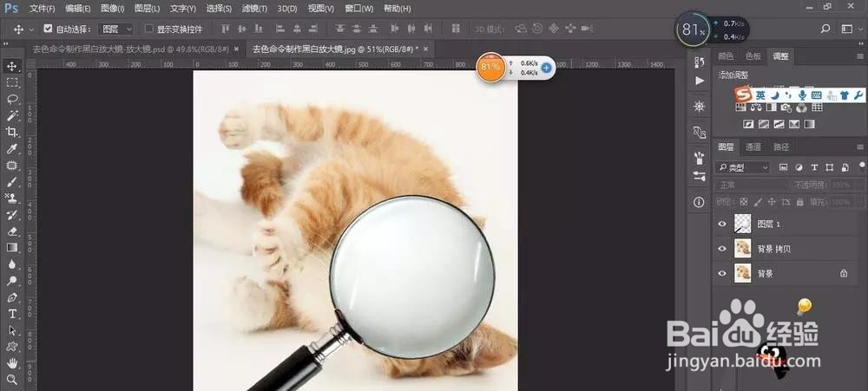
Task: Open the Layers panel flyout menu
Action: coord(860,147)
